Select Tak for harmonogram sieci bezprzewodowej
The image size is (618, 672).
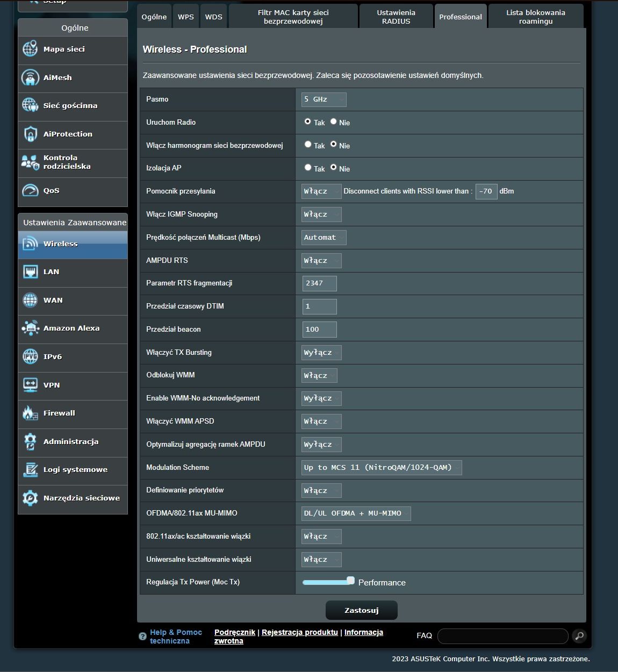[x=307, y=144]
